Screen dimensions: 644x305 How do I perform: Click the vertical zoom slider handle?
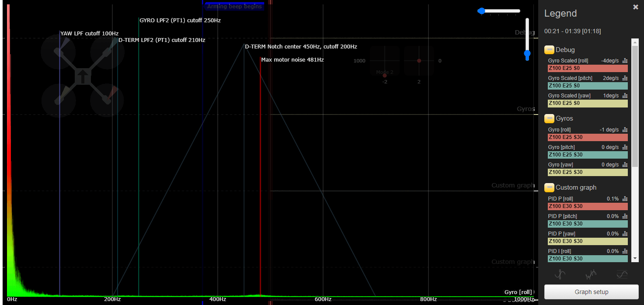(527, 54)
